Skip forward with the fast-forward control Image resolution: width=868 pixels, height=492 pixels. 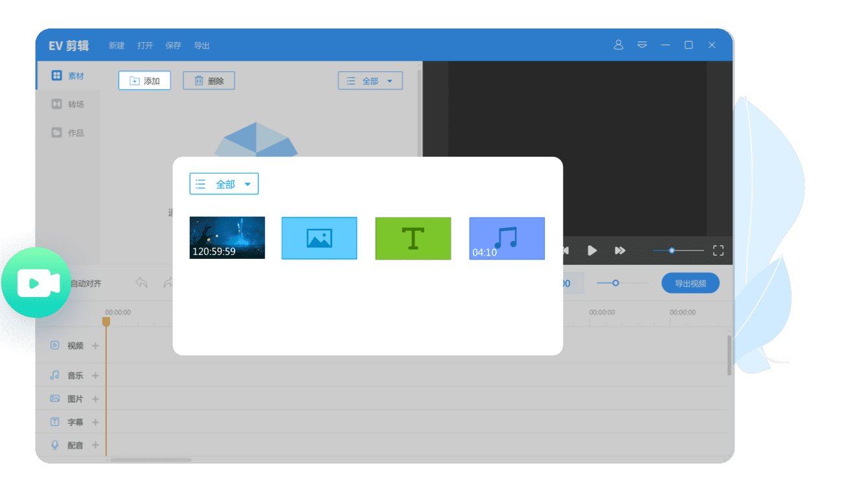[620, 250]
